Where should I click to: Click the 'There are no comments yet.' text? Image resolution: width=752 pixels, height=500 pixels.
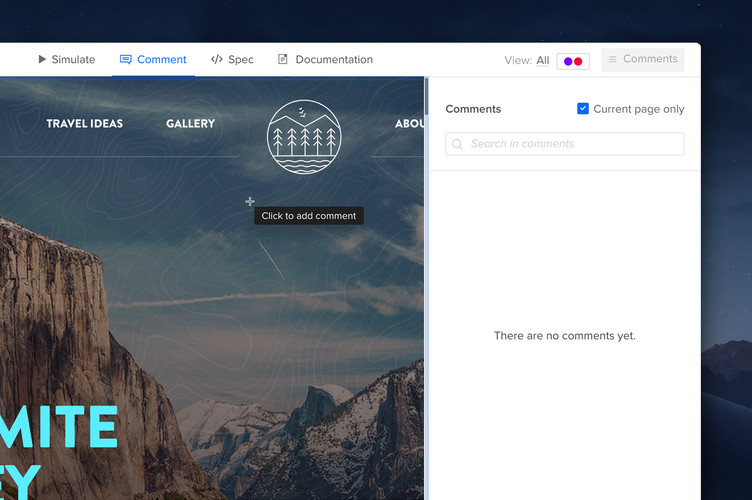click(565, 336)
